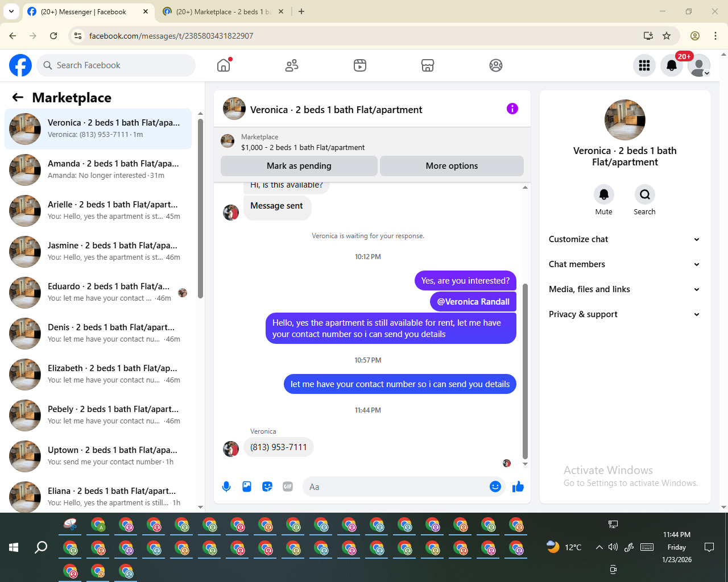Open the account profile avatar menu
The image size is (728, 582).
pyautogui.click(x=699, y=65)
